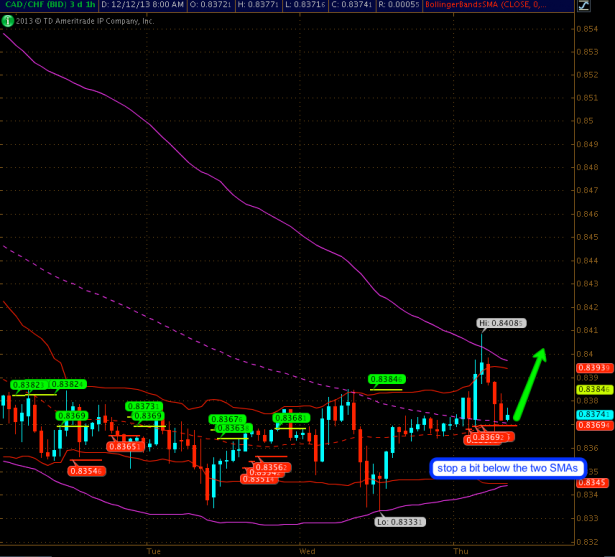Open the 3 d 1h timeframe selector
Screen dimensions: 615x557
[x=85, y=6]
